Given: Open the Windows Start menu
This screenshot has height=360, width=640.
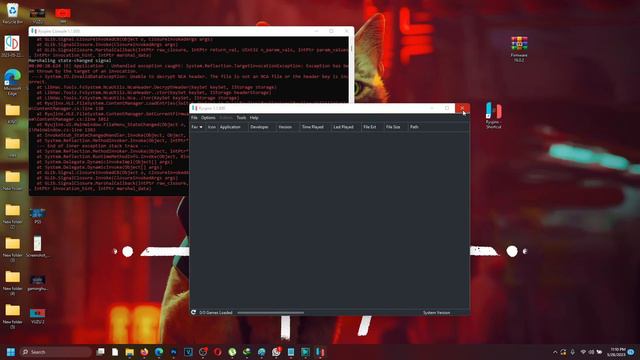Looking at the screenshot, I should coord(11,352).
